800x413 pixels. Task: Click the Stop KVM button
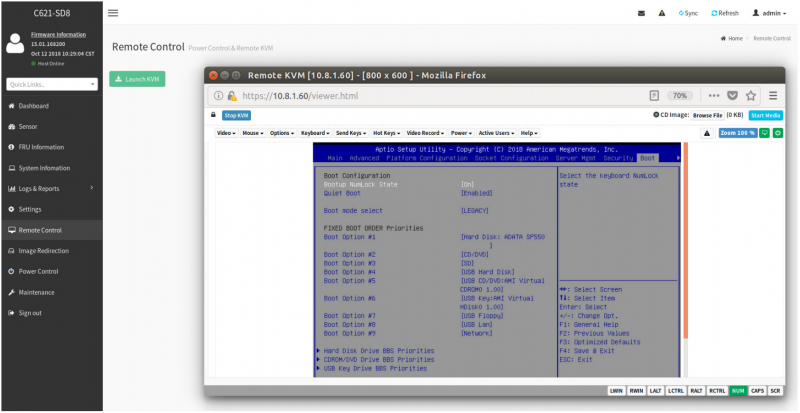click(236, 115)
